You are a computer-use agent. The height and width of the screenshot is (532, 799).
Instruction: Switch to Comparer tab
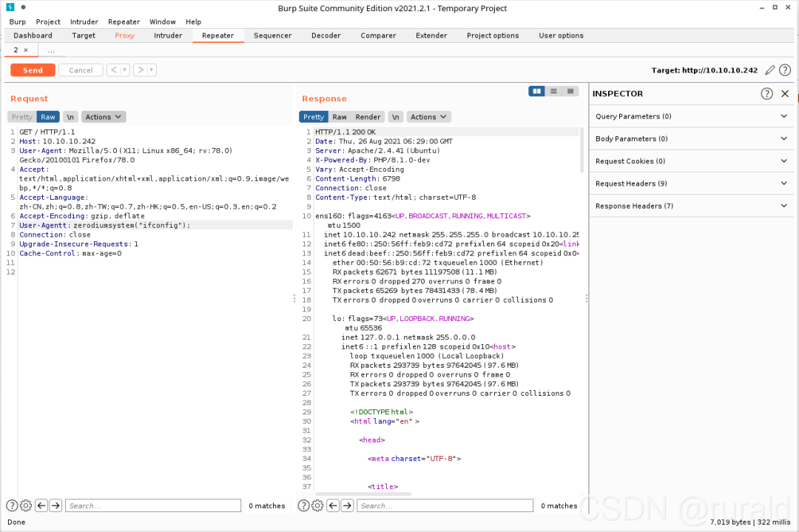(378, 36)
